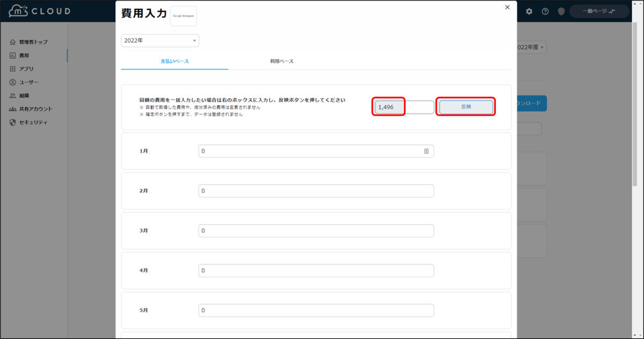Screen dimensions: 644x339
Task: Open the 2022年 year dropdown
Action: (x=160, y=41)
